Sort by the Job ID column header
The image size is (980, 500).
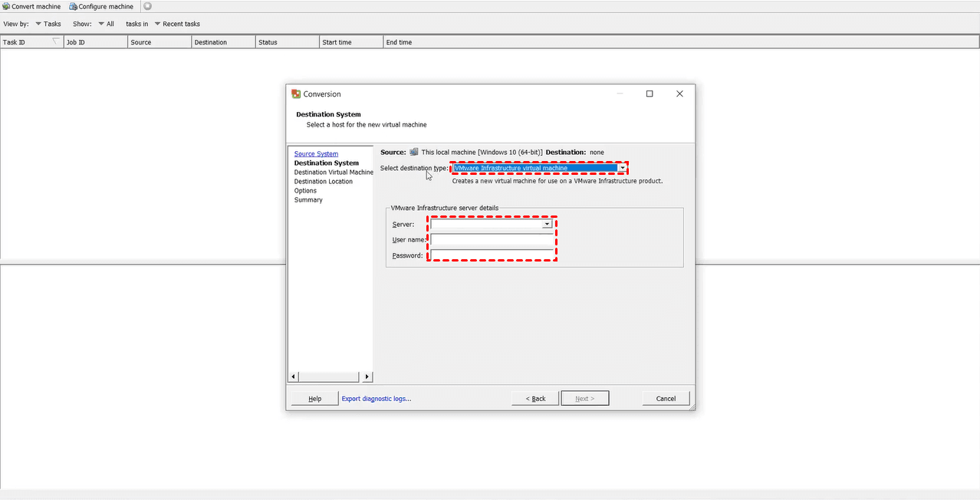pos(96,41)
